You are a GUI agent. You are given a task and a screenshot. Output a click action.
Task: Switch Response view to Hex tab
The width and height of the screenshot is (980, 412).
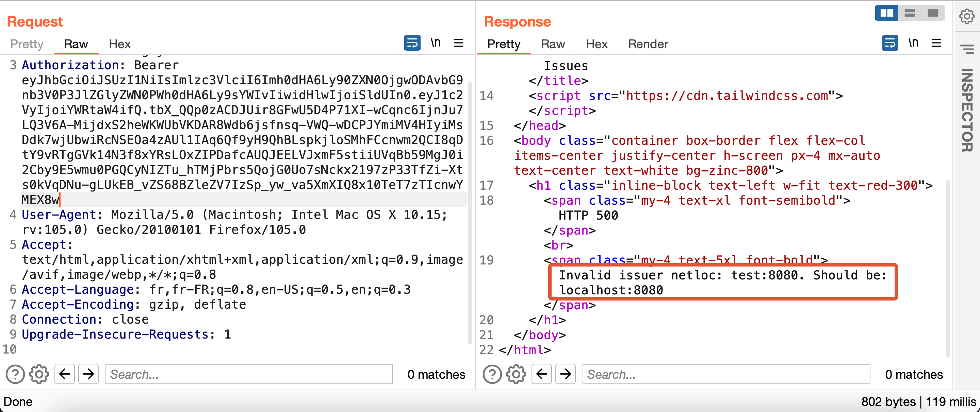click(x=597, y=44)
